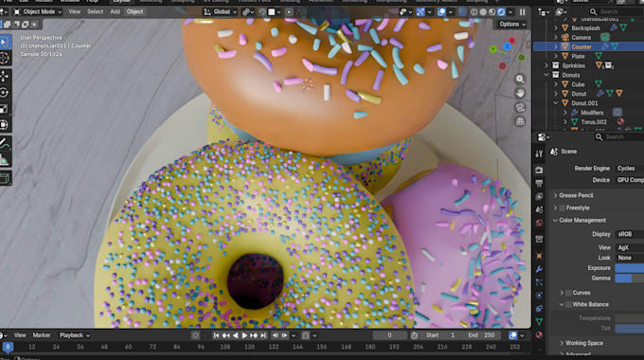The width and height of the screenshot is (644, 360).
Task: Open Particles properties tab icon
Action: coord(539,282)
